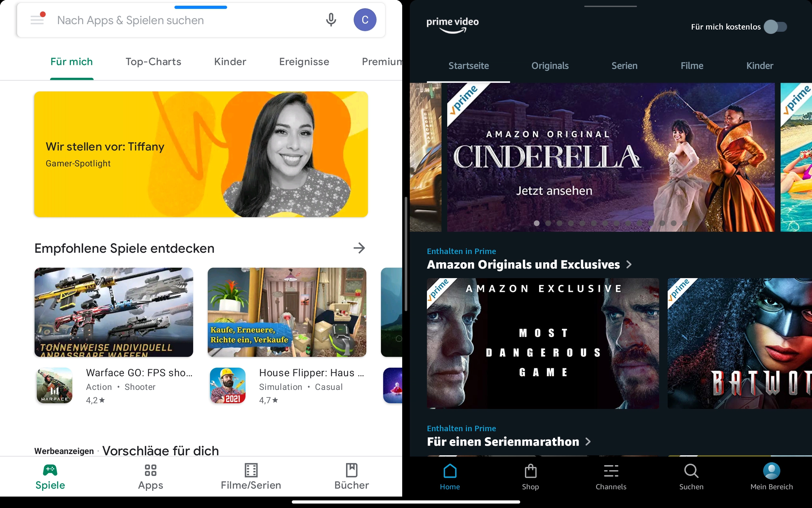Expand Für einen Serienmarathon chevron
The height and width of the screenshot is (508, 812).
tap(588, 442)
